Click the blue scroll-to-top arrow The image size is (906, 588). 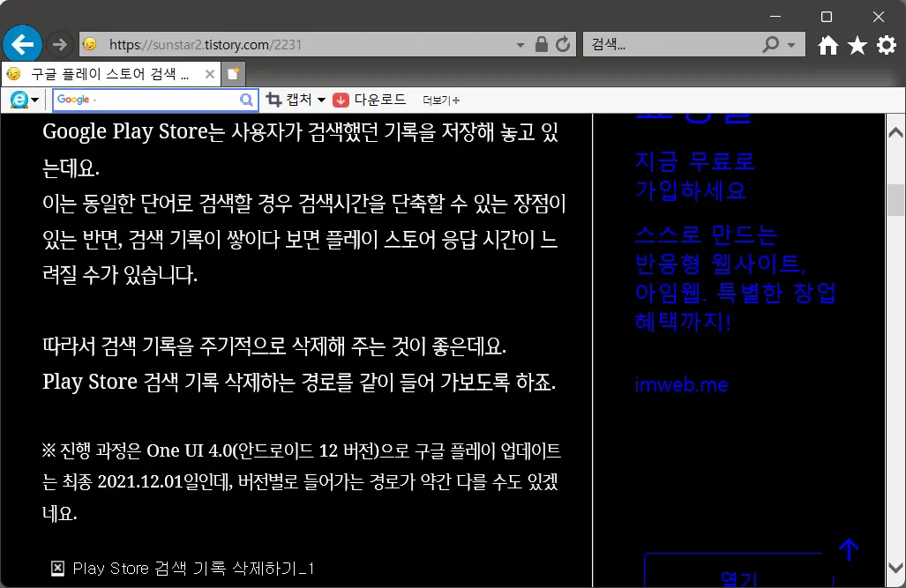(x=848, y=549)
